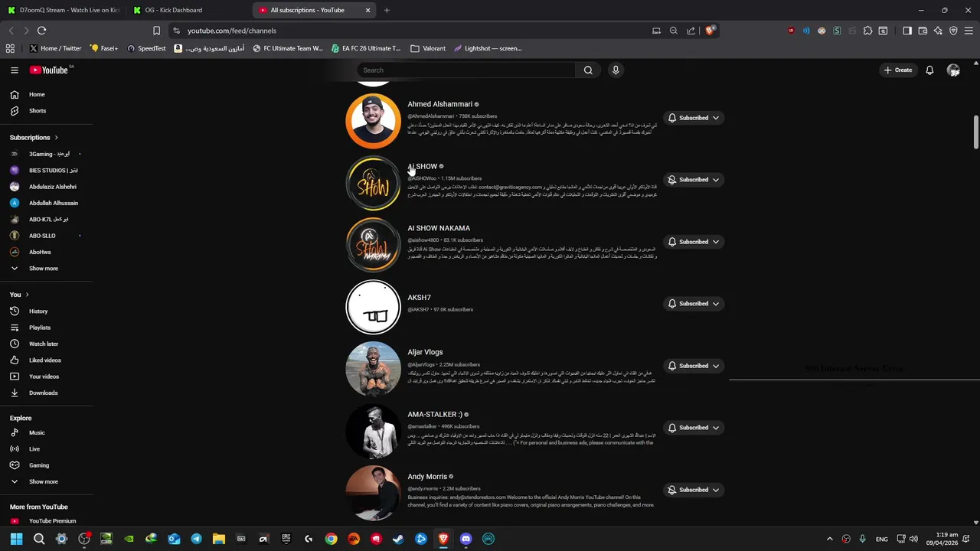Toggle notification bell for AI SHOW NAKAMA
The width and height of the screenshot is (980, 551).
672,242
